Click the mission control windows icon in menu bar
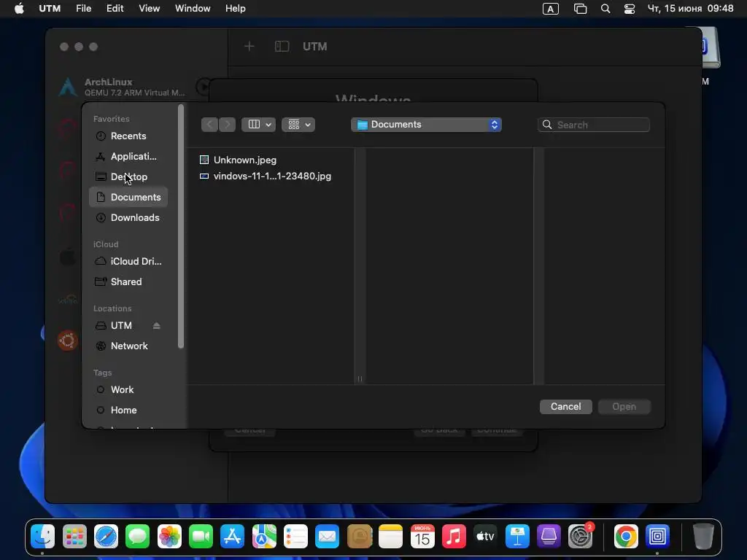The width and height of the screenshot is (747, 560). click(x=580, y=9)
